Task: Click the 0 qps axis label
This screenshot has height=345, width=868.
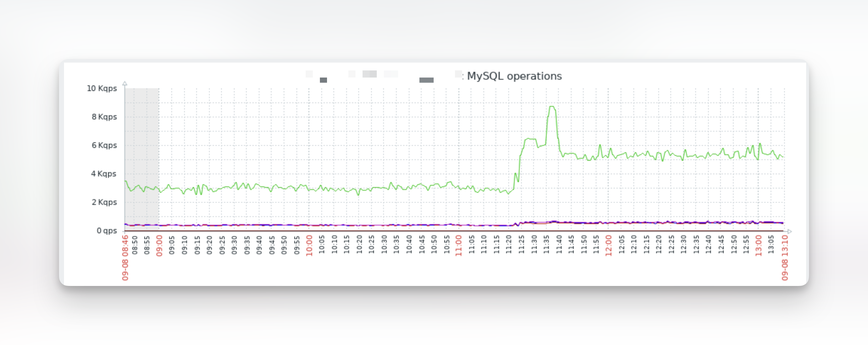Action: coord(107,231)
